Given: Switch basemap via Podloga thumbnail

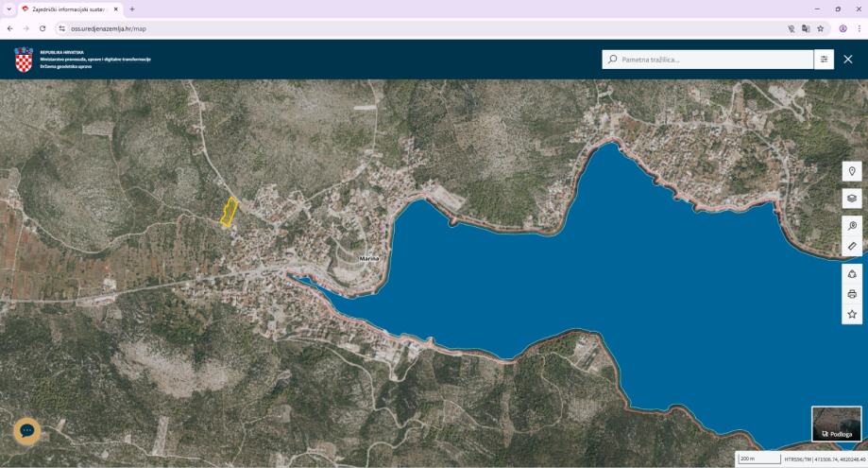Looking at the screenshot, I should 836,424.
